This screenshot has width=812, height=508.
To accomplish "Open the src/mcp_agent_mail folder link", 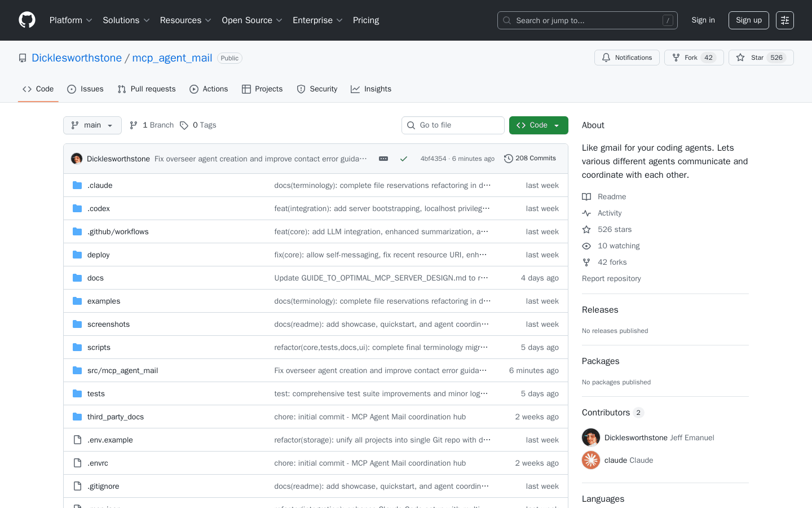I will (x=122, y=370).
